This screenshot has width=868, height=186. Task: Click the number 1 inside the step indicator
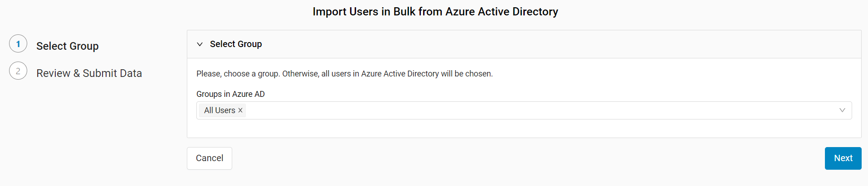pyautogui.click(x=18, y=44)
